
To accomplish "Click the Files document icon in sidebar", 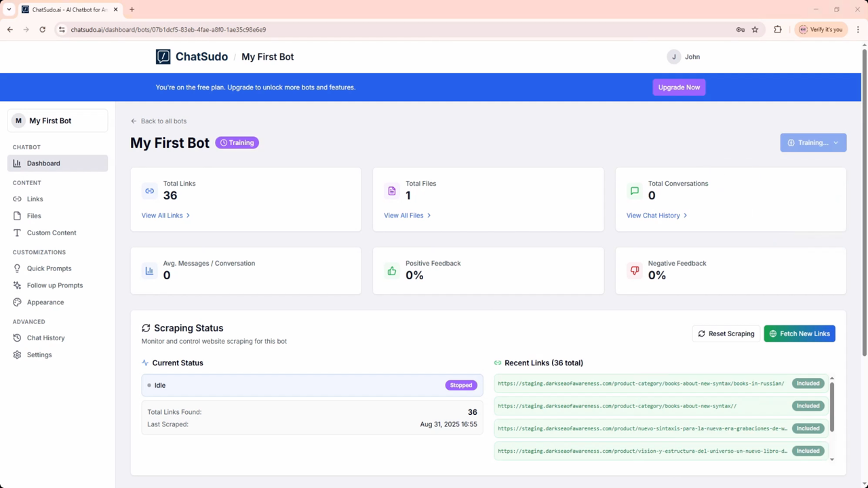I will coord(18,216).
